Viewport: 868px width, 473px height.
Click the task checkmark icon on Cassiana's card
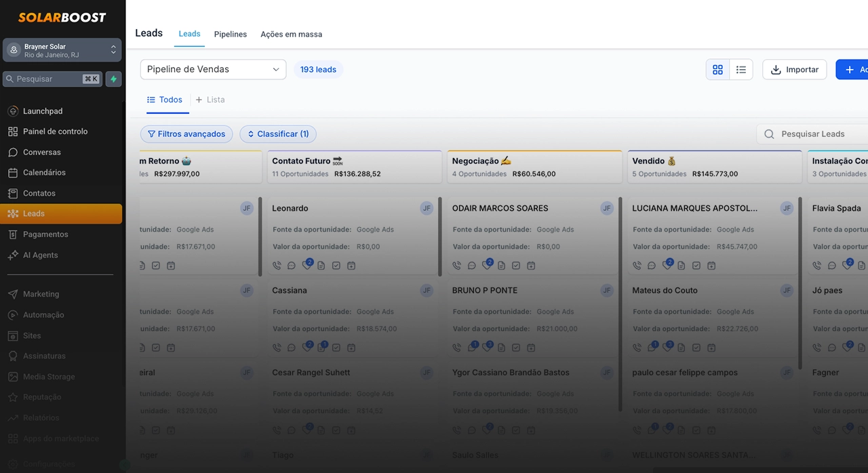point(336,348)
